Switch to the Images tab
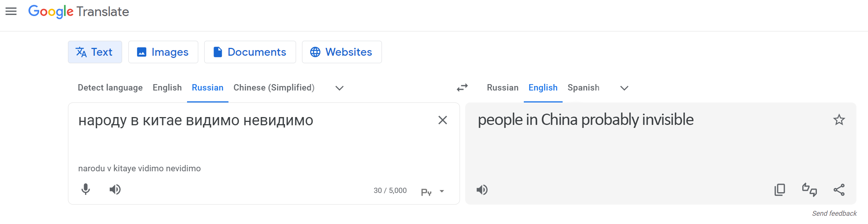This screenshot has width=868, height=224. tap(163, 52)
